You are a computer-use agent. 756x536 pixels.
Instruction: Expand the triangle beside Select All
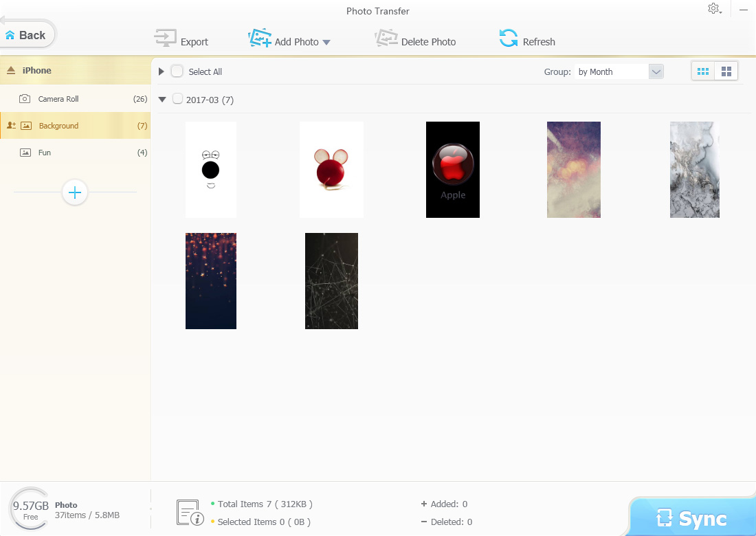click(x=162, y=72)
